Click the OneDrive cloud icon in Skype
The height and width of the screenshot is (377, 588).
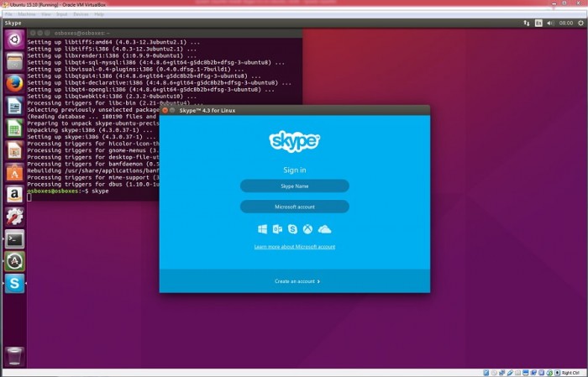[x=324, y=229]
